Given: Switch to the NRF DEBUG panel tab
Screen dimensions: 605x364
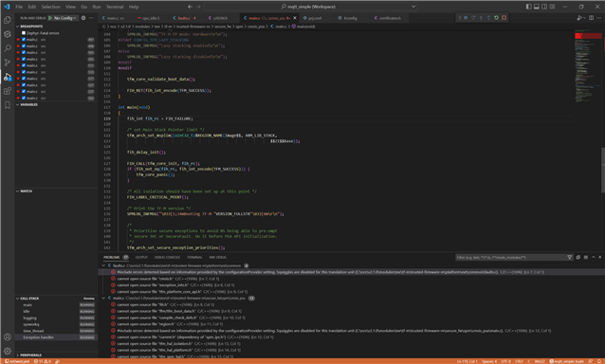Looking at the screenshot, I should click(x=218, y=257).
